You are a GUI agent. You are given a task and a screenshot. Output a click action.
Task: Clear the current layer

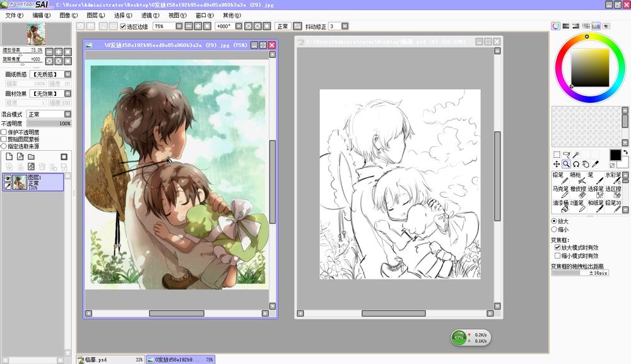point(31,167)
